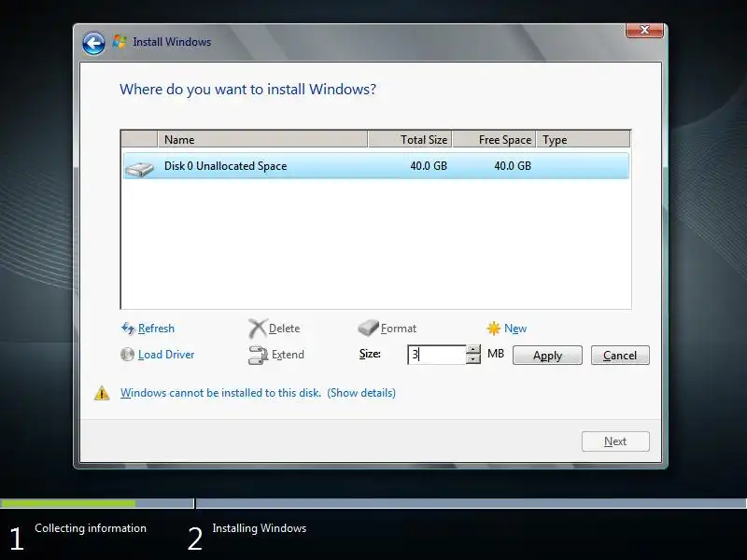
Task: Focus the Size input field
Action: click(x=436, y=355)
